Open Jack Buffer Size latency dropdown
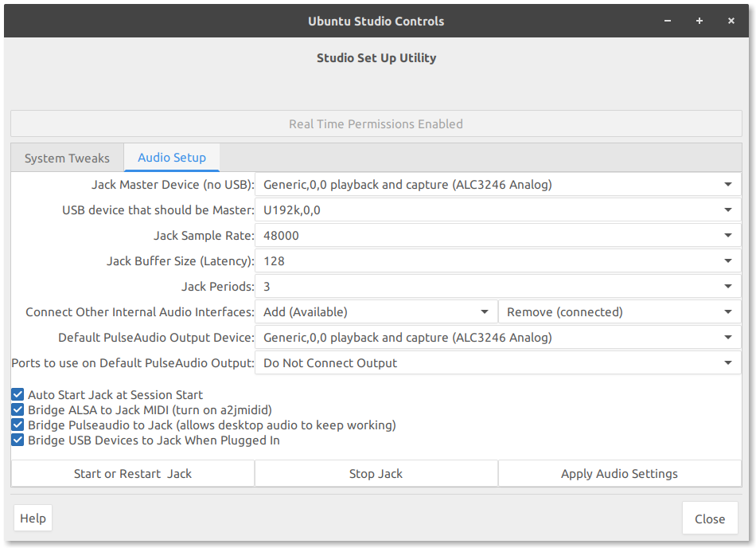Screen dimensions: 756x548 (497, 261)
